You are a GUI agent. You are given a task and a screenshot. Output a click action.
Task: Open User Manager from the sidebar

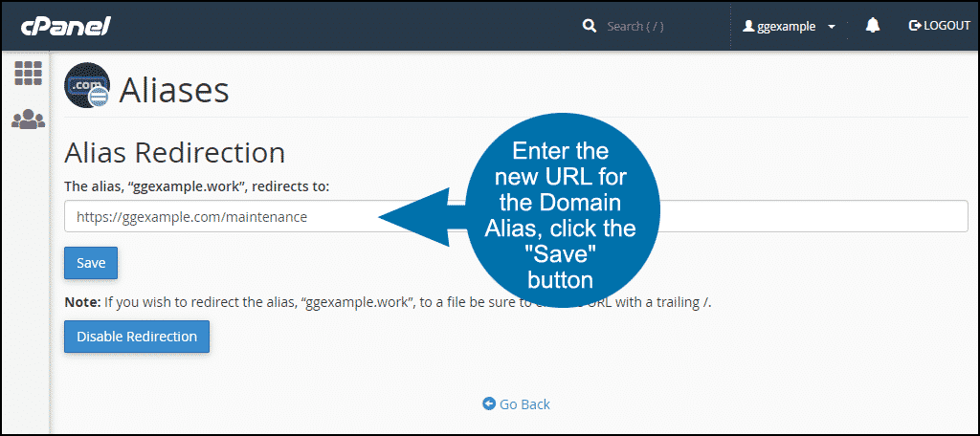[x=28, y=119]
